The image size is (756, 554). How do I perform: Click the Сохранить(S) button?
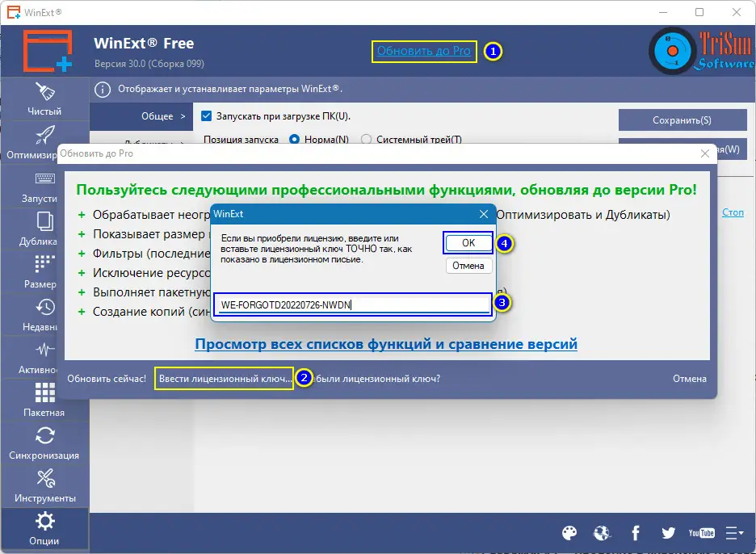click(x=682, y=120)
